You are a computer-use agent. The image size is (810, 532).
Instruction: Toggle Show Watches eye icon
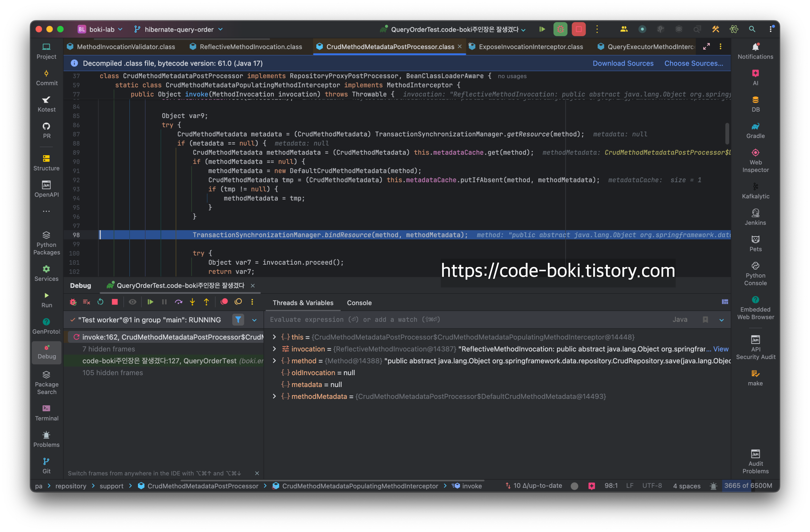(x=132, y=302)
